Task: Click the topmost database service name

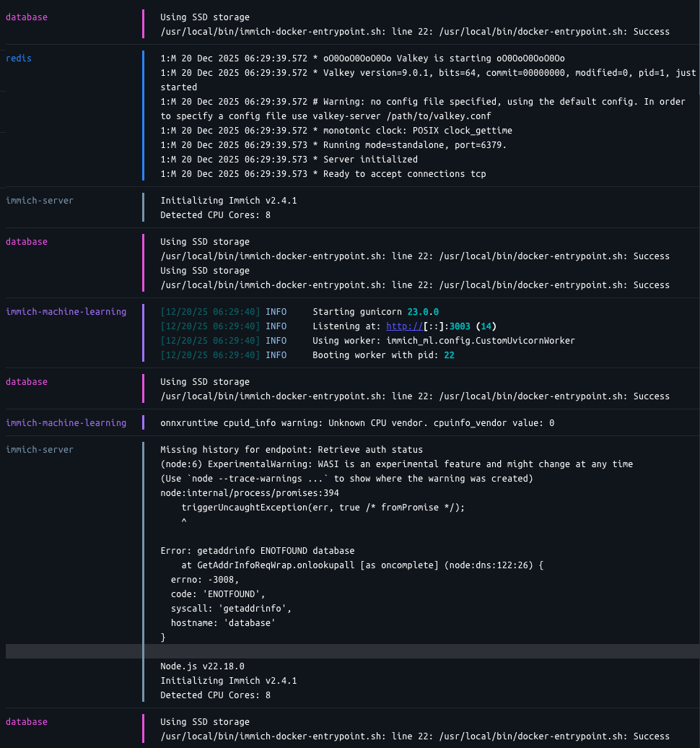Action: [x=26, y=17]
